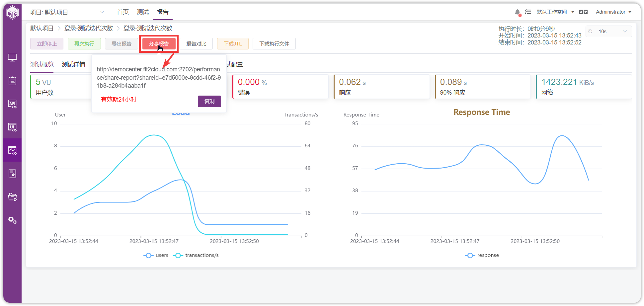Click the notification bell icon
This screenshot has width=644, height=306.
point(518,12)
